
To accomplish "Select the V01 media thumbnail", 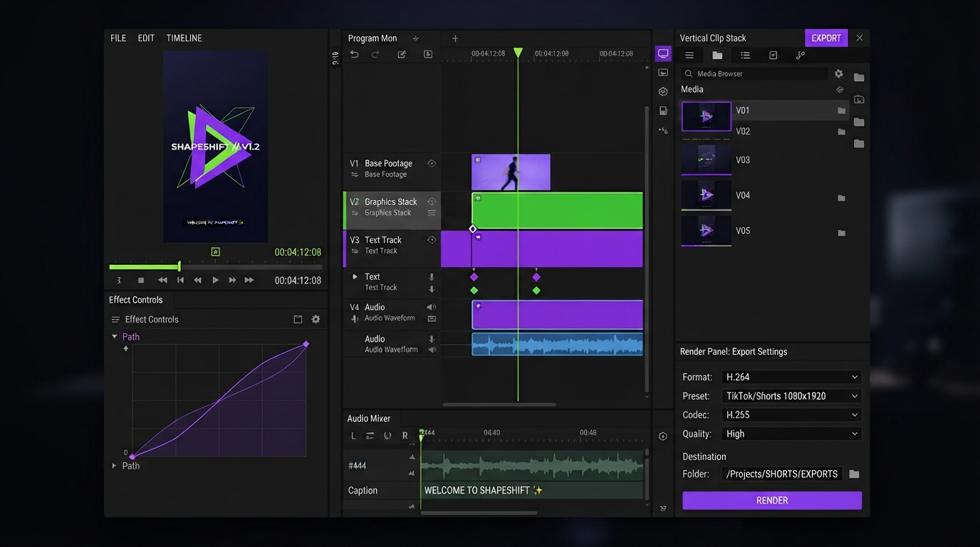I will click(707, 117).
